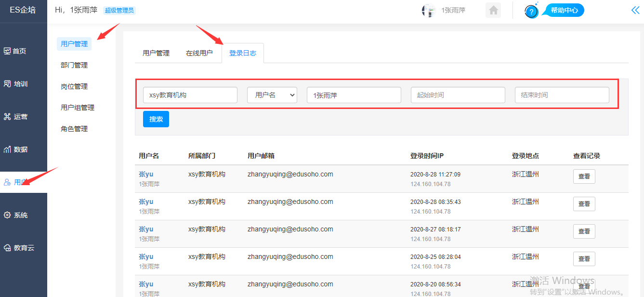Open 张yu user link in first row

coord(146,175)
